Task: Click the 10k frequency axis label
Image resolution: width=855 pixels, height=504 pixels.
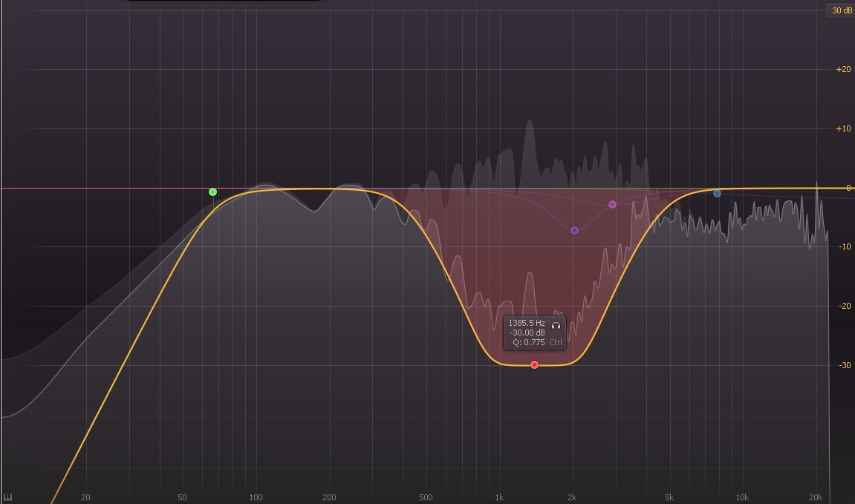Action: tap(742, 497)
